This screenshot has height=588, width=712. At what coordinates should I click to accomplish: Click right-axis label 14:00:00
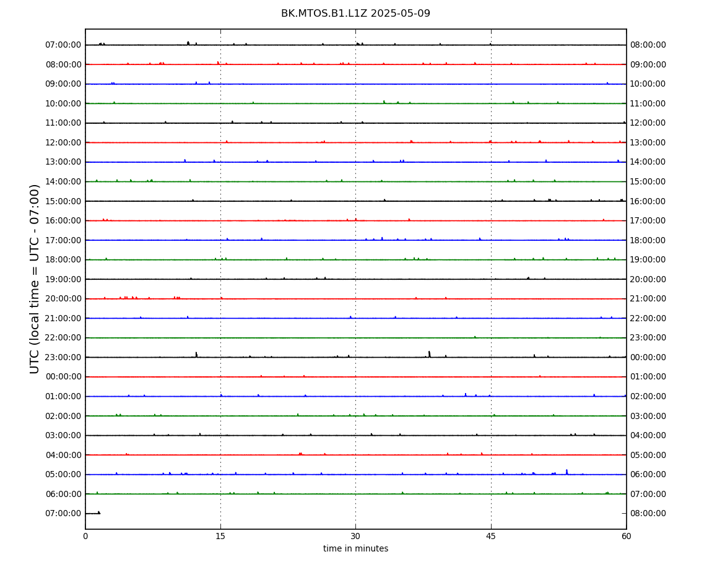[648, 162]
